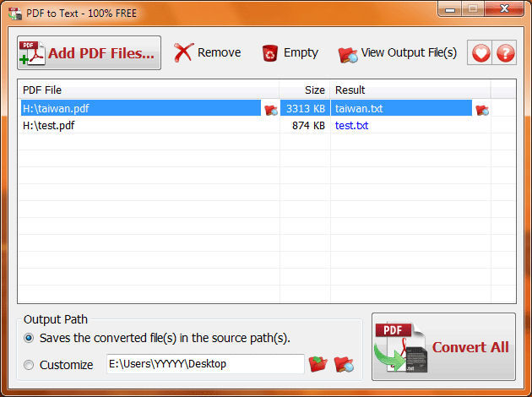Viewport: 532px width, 397px height.
Task: Click the folder icon beside taiwan.txt result
Action: coord(482,110)
